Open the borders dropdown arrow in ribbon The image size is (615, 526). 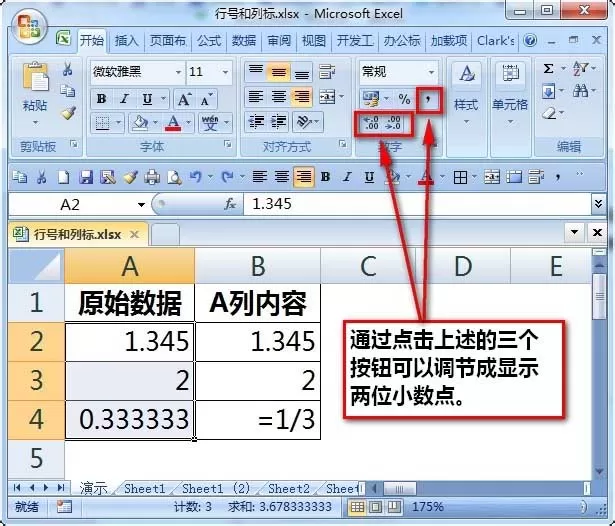tap(118, 123)
